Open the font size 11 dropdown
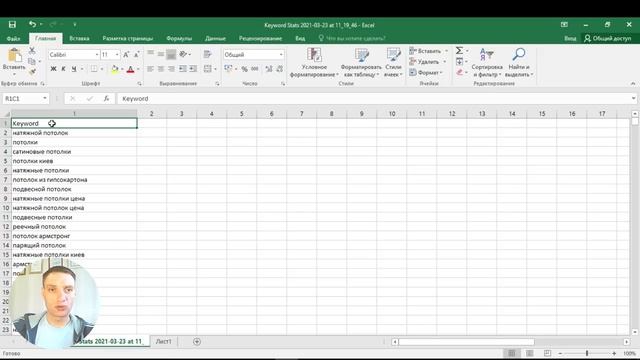The image size is (640, 360). pos(117,55)
